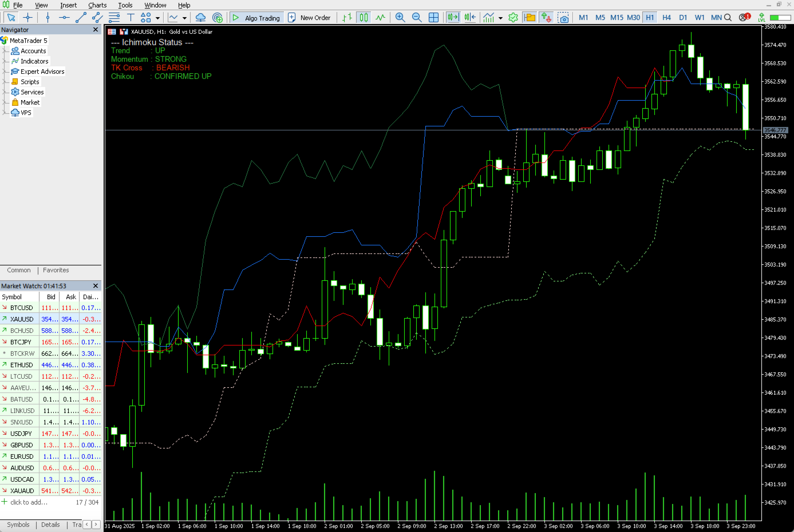This screenshot has height=532, width=794.
Task: Select the trendline drawing tool
Action: click(81, 18)
